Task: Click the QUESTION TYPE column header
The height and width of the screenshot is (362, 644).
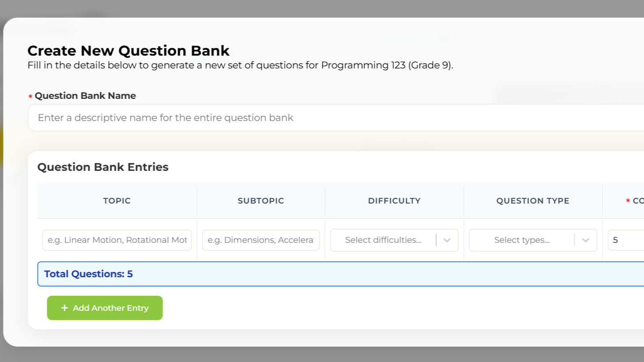Action: pyautogui.click(x=532, y=200)
